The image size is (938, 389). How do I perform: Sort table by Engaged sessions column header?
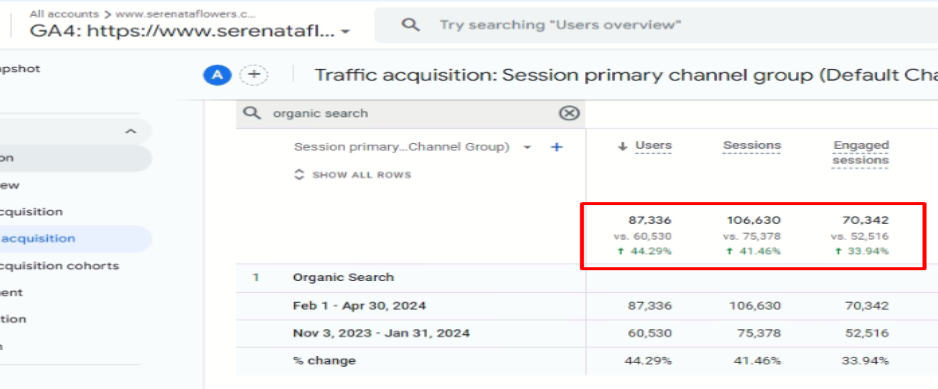tap(861, 153)
